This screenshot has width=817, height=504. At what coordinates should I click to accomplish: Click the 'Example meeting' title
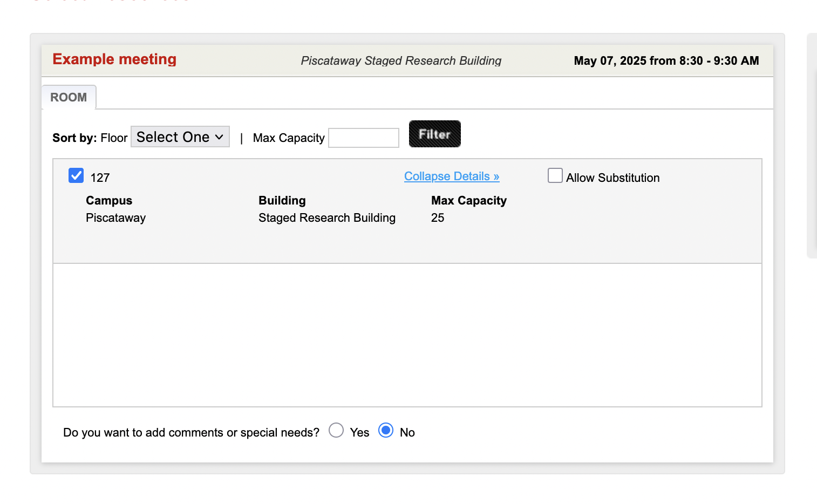point(114,59)
